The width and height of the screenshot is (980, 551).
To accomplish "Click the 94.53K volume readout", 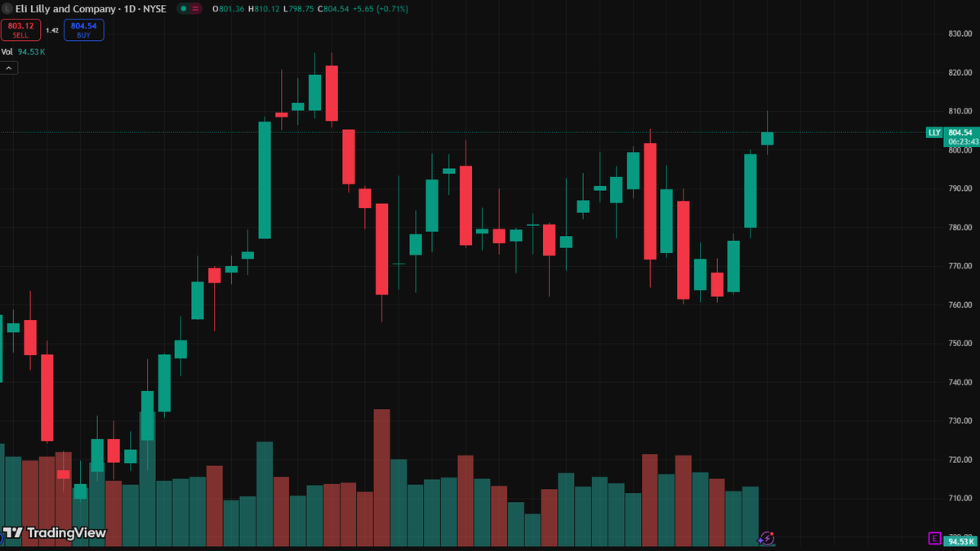I will 31,51.
